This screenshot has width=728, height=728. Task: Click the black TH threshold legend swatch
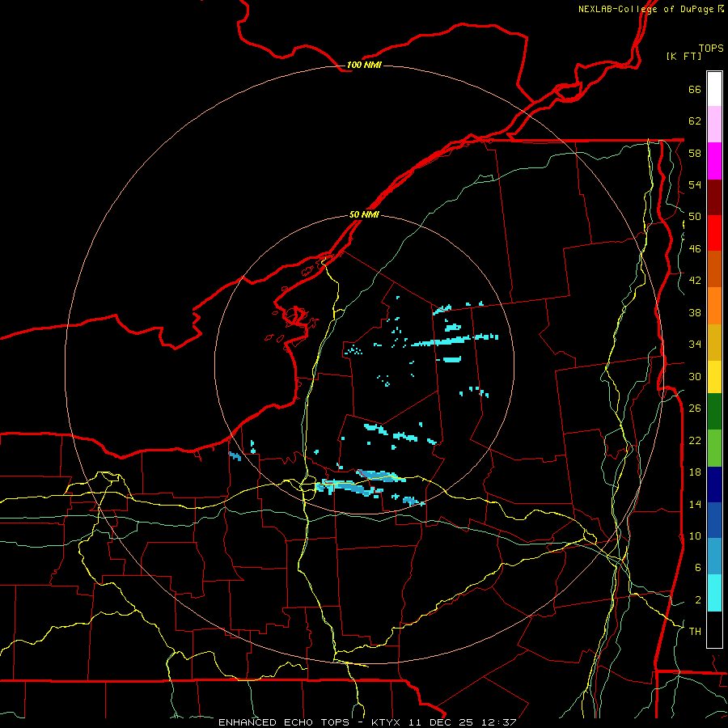[x=714, y=629]
